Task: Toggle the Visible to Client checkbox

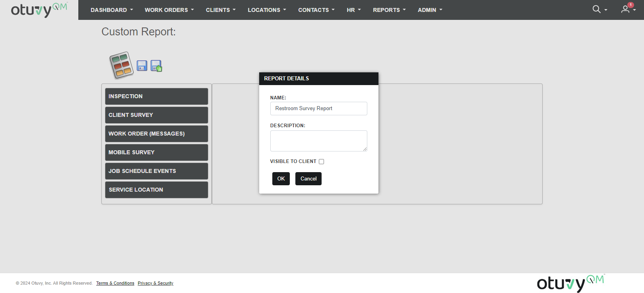Action: [321, 161]
